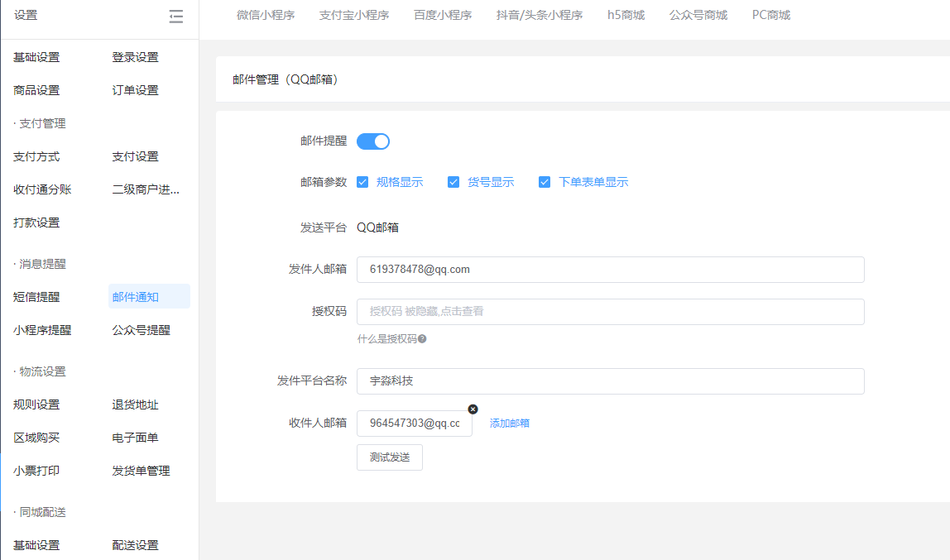Focus the 收件人邮箱 input field

415,424
